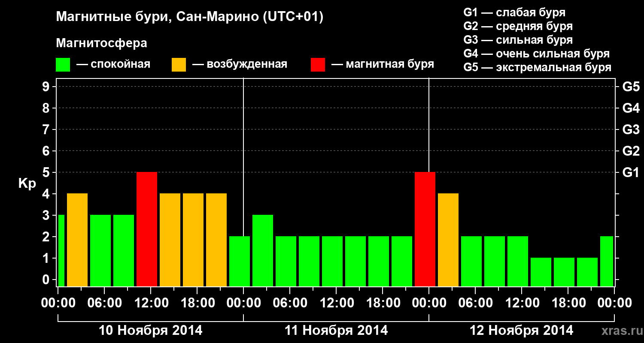
Task: Select the last green bar at the chart's right edge
Action: tap(607, 261)
